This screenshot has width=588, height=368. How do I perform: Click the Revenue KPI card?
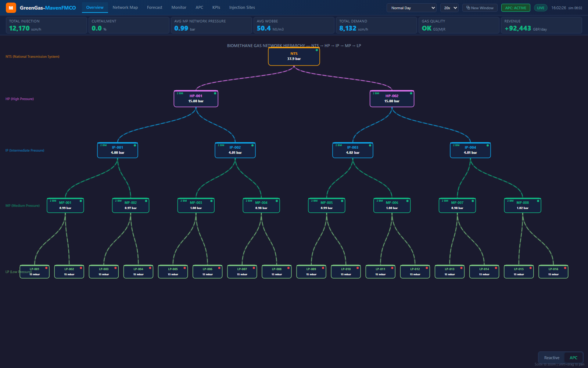[541, 25]
